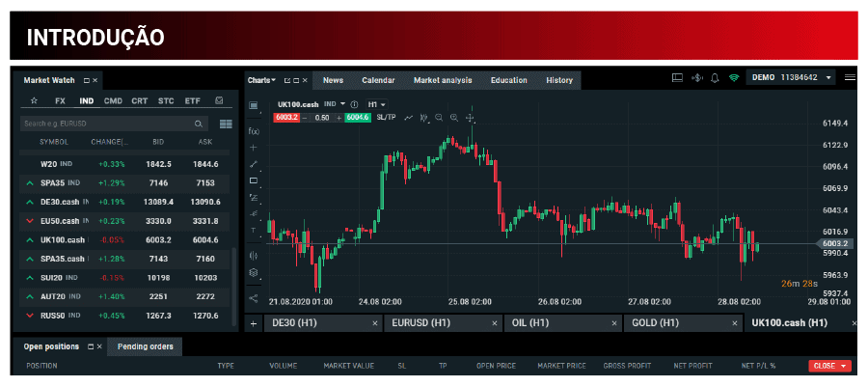Click the notifications bell icon
Viewport: 868px width, 387px height.
pos(715,78)
